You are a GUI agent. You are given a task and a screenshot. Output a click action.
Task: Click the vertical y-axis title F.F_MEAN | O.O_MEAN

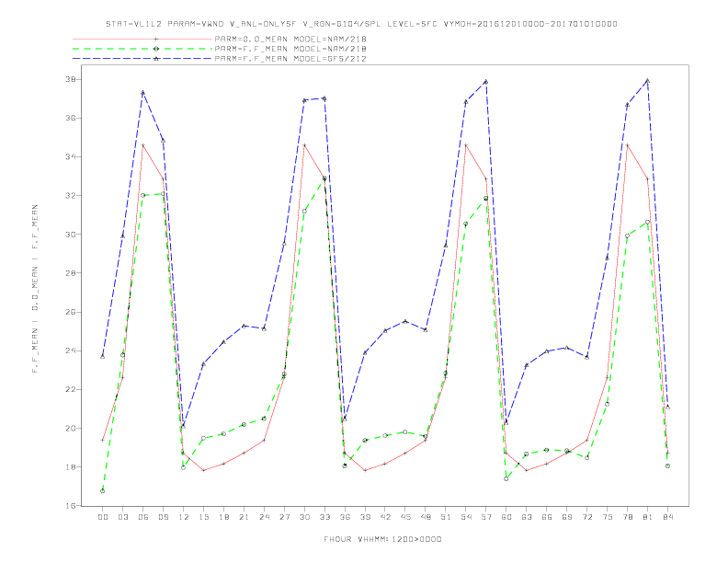coord(35,289)
